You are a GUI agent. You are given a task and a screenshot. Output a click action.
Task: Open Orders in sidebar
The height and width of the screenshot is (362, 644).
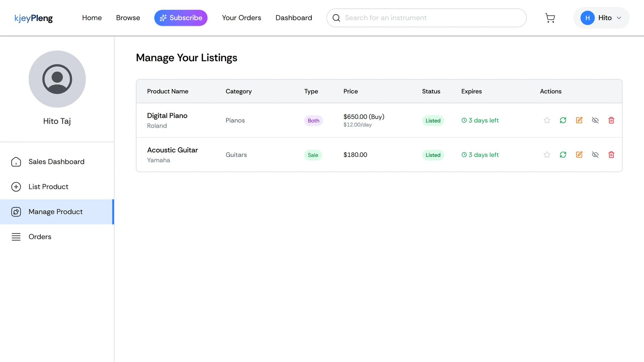coord(57,237)
